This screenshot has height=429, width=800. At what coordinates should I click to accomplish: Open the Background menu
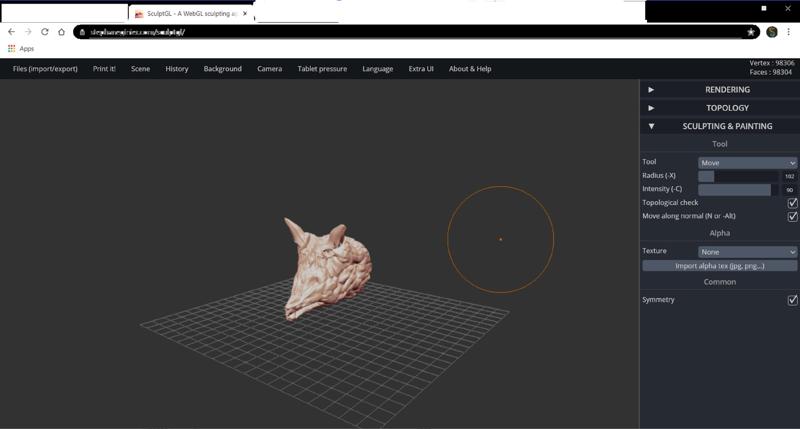point(222,69)
